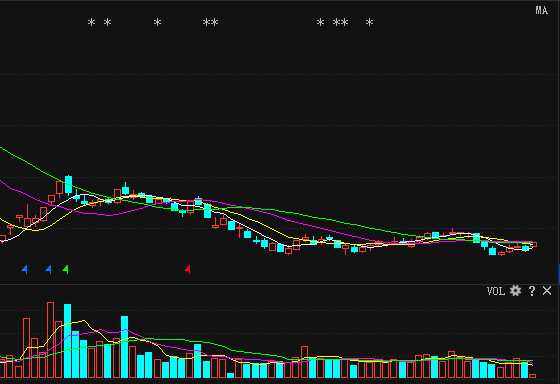Close the VOL indicator panel
560x384 pixels.
click(547, 291)
